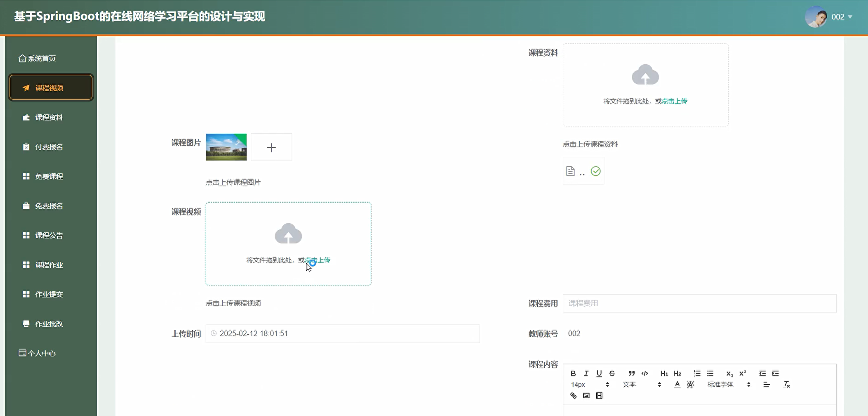The height and width of the screenshot is (416, 868).
Task: Toggle the ordered list formatting
Action: (697, 373)
